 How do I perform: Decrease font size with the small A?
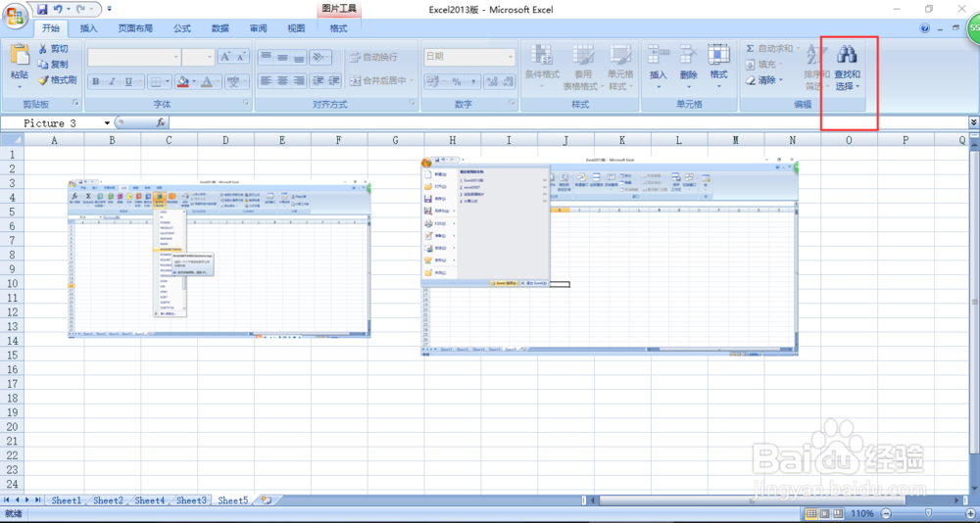(242, 57)
